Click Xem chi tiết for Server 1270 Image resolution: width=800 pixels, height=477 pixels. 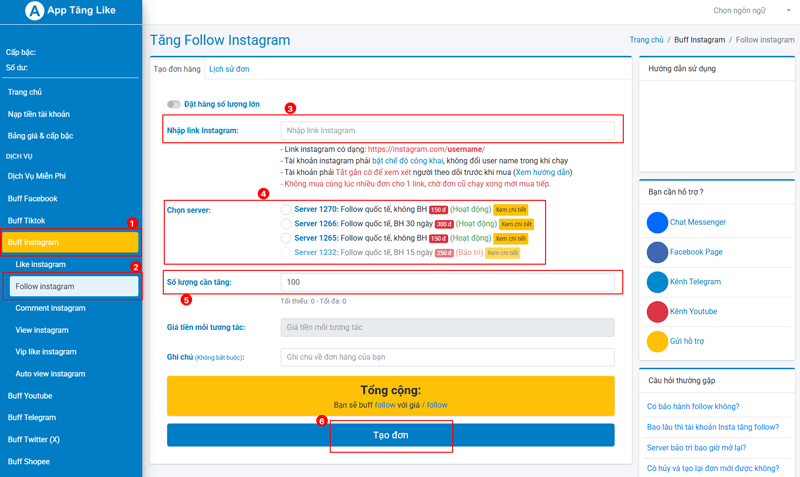click(x=511, y=210)
